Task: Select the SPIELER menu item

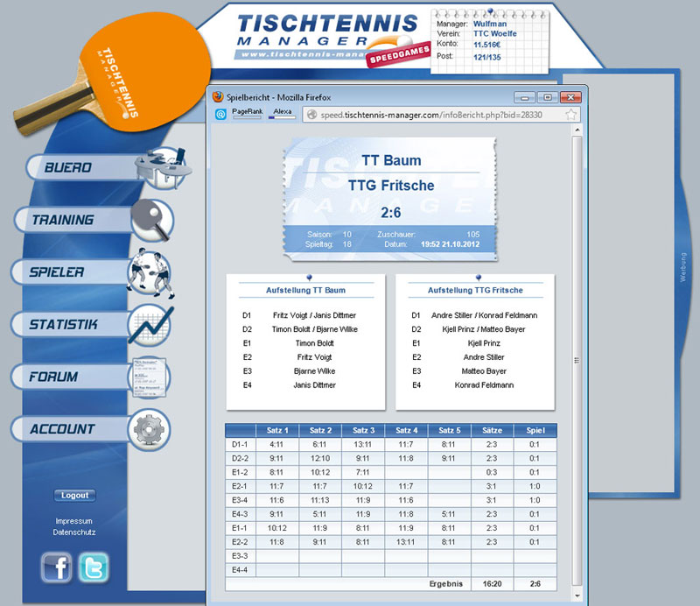Action: (x=57, y=272)
